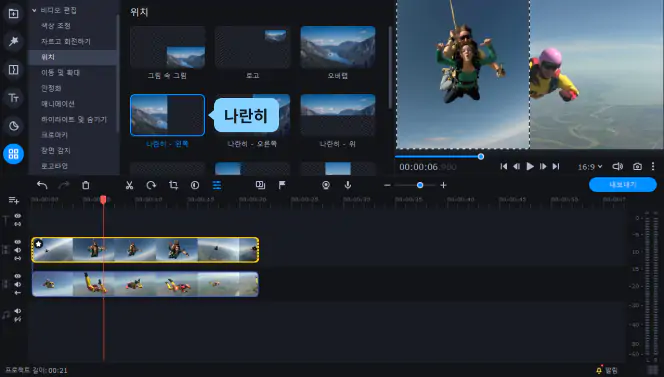Click the rotate clip icon
Viewport: 664px width, 377px height.
151,185
